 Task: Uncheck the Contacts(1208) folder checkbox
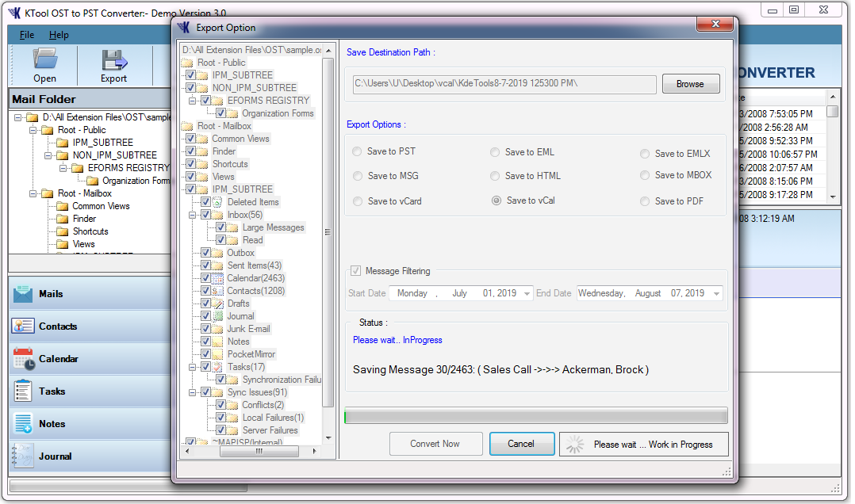[x=205, y=291]
